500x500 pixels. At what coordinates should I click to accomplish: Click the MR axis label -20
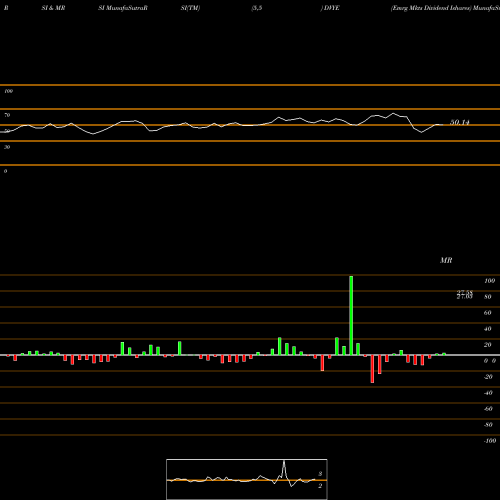488,377
